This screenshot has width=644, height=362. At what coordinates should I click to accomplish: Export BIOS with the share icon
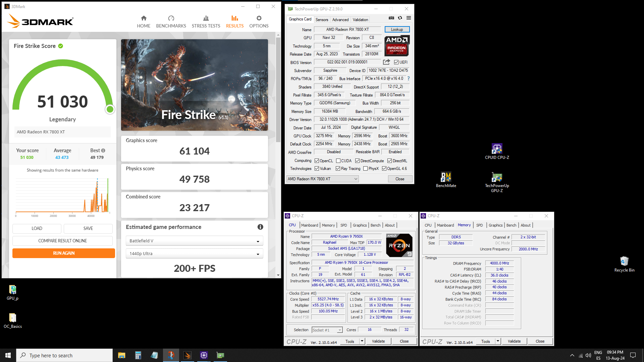(386, 62)
